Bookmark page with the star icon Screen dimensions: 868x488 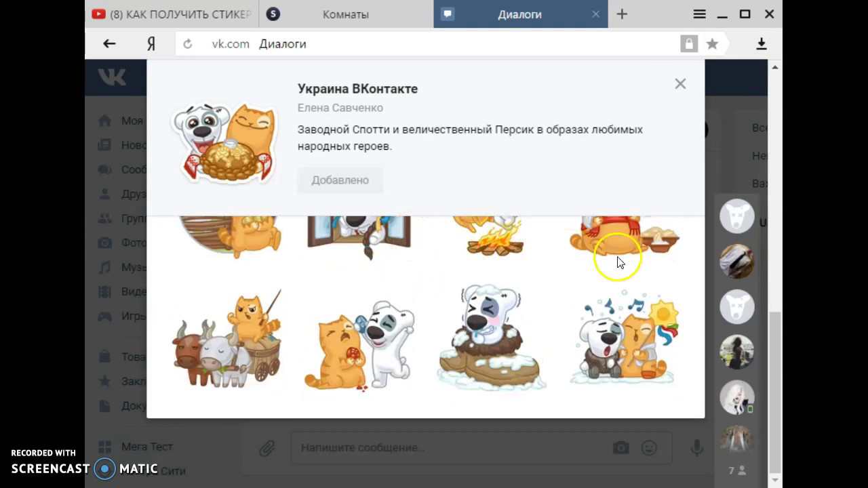pos(712,44)
